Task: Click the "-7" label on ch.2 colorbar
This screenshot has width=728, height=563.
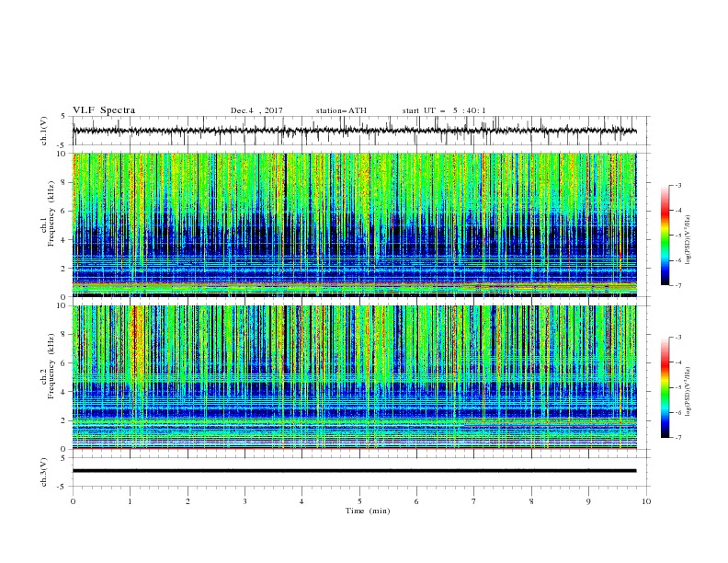Action: point(678,437)
